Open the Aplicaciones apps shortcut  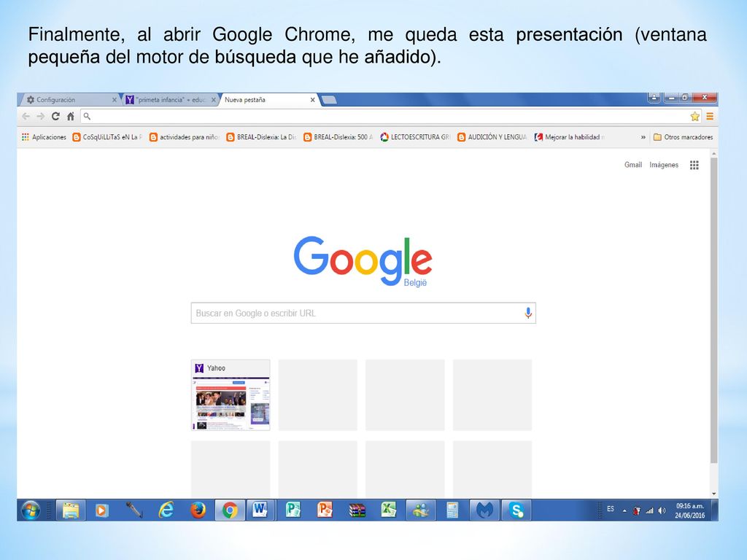point(44,137)
